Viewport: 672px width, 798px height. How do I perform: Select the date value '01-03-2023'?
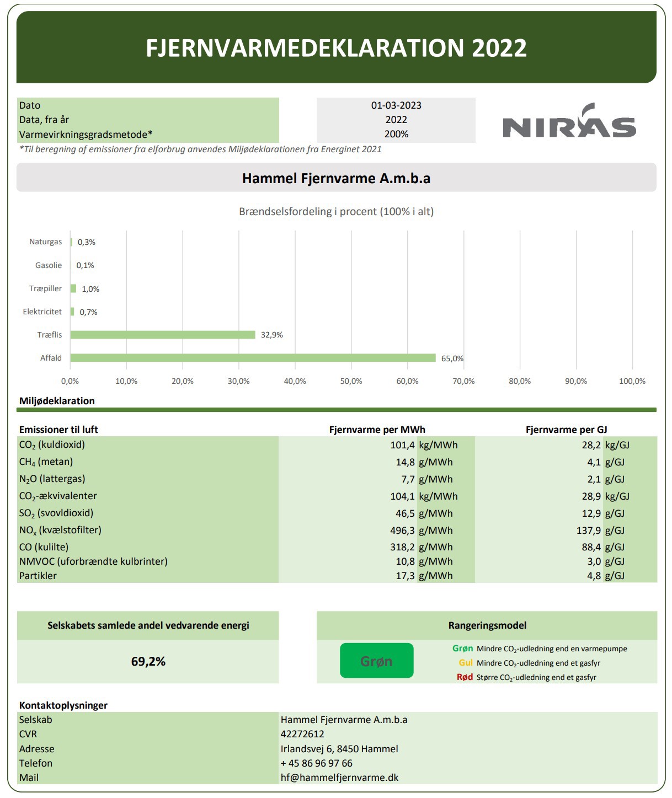pos(396,105)
